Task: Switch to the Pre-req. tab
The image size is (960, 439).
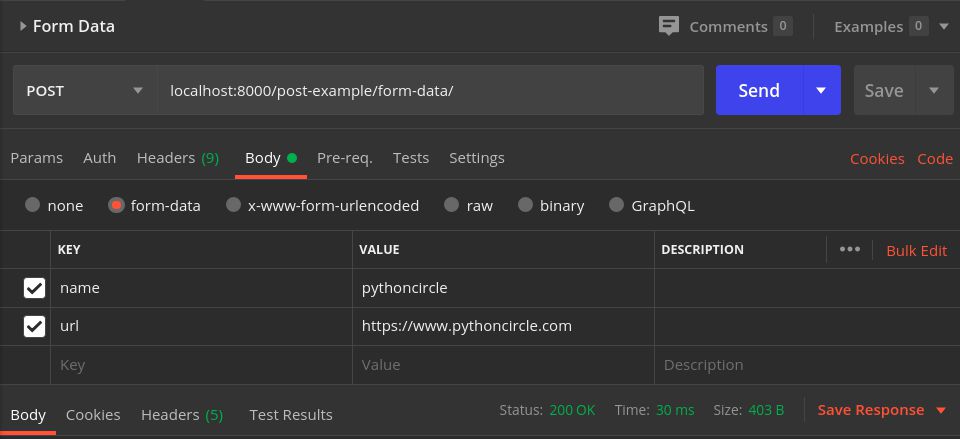Action: [345, 158]
